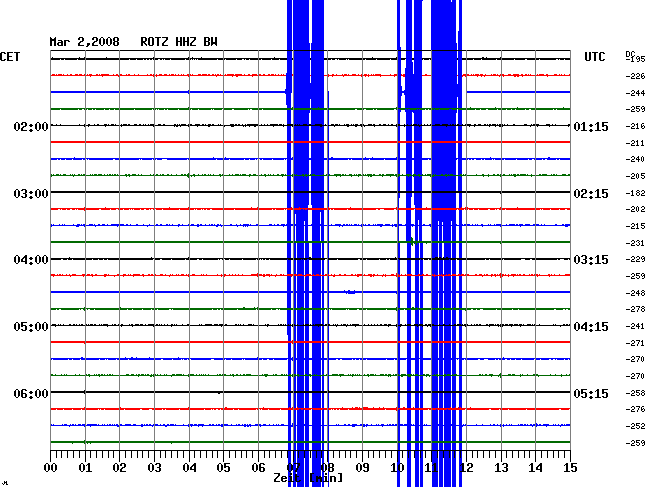Select the "04:00" CET row label
This screenshot has height=494, width=650.
(x=31, y=260)
